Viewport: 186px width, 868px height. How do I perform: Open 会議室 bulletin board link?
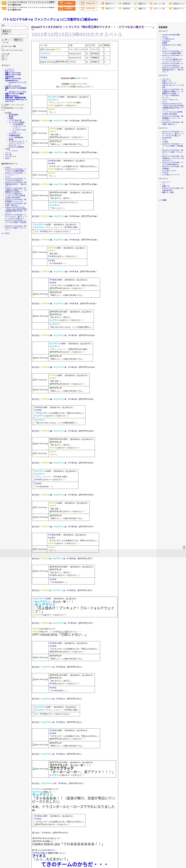coord(11,118)
